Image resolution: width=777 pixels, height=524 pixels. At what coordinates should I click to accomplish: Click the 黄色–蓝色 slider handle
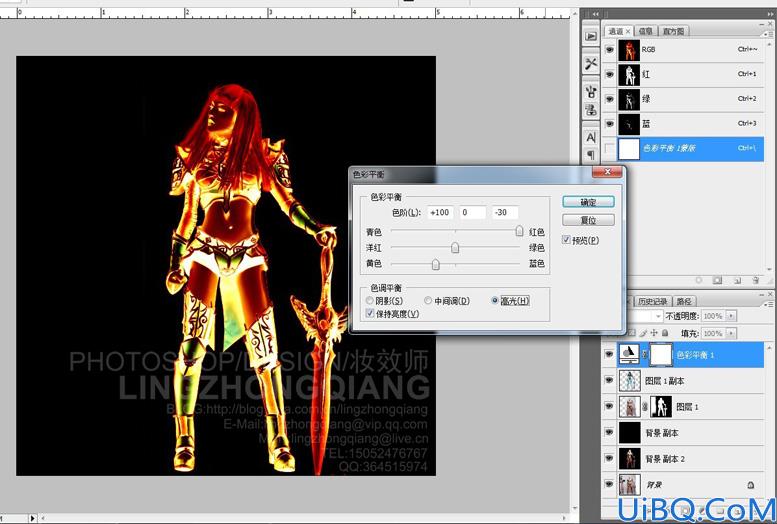tap(436, 264)
